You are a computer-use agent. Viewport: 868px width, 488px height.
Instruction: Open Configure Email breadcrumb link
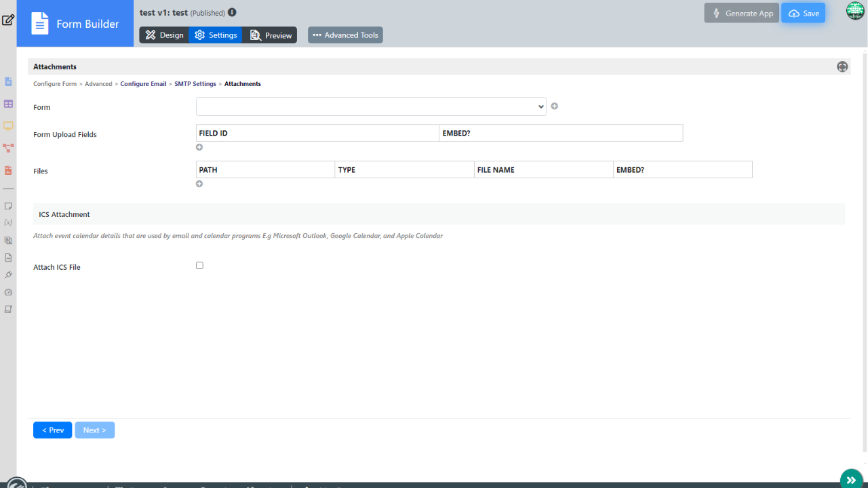click(x=143, y=84)
